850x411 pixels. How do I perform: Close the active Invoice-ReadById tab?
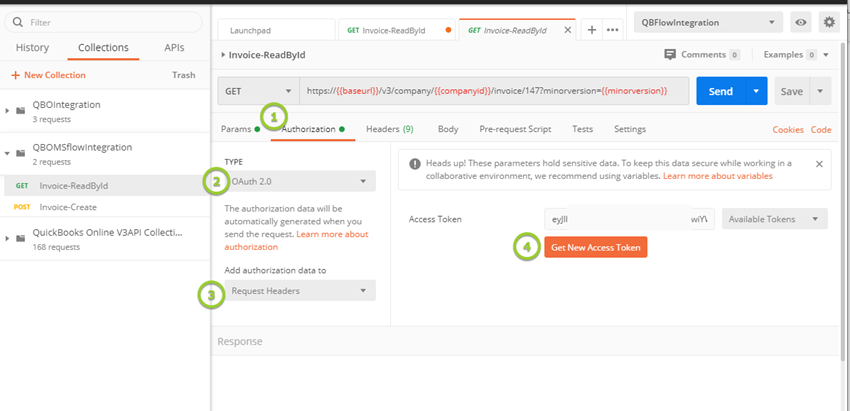569,30
